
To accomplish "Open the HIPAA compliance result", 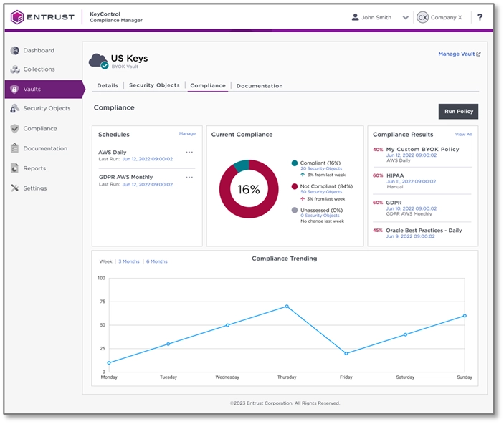I will click(x=395, y=175).
